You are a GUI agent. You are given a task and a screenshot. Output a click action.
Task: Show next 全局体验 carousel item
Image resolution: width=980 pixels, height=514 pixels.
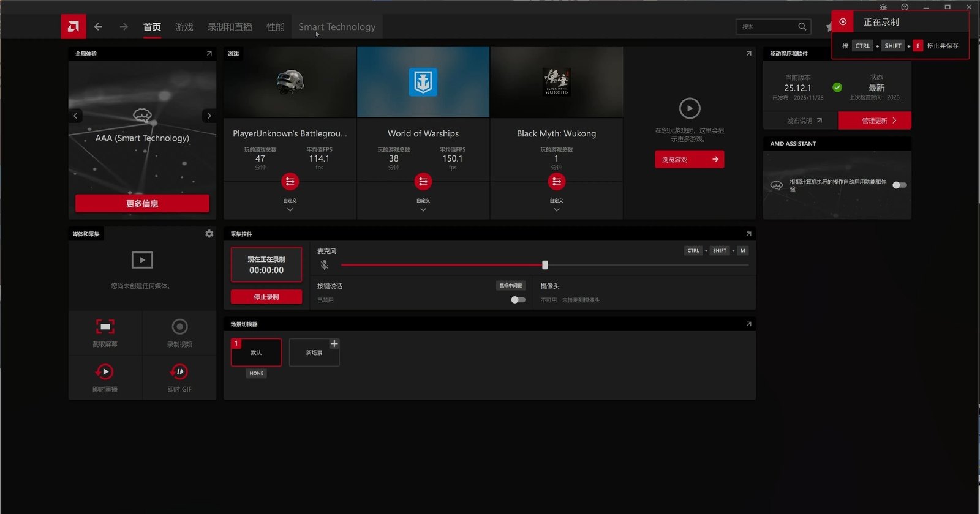(209, 116)
